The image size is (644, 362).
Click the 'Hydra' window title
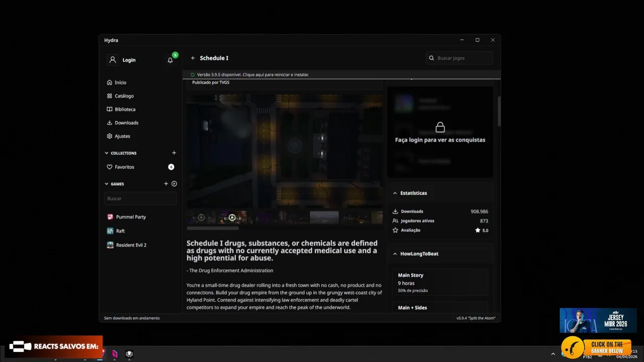(111, 40)
